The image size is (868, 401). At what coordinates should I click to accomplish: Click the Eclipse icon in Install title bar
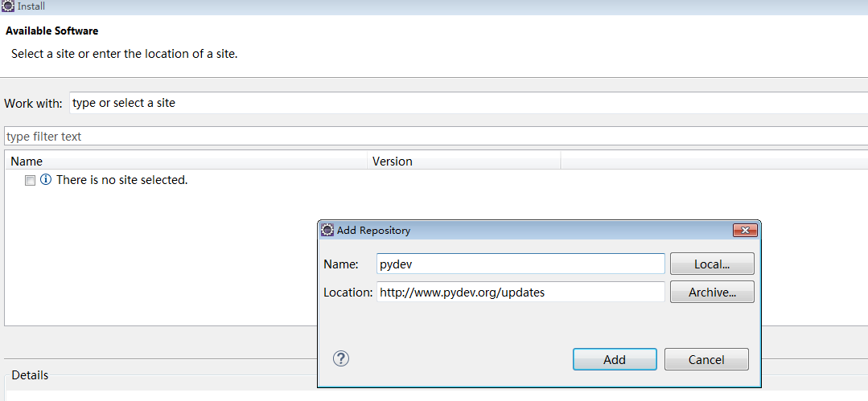[x=8, y=6]
